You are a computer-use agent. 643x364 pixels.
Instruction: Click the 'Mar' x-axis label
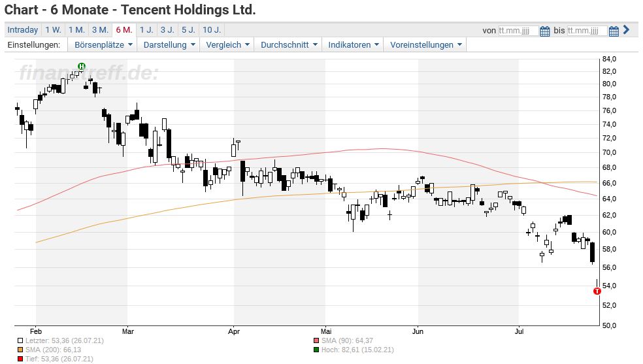128,331
